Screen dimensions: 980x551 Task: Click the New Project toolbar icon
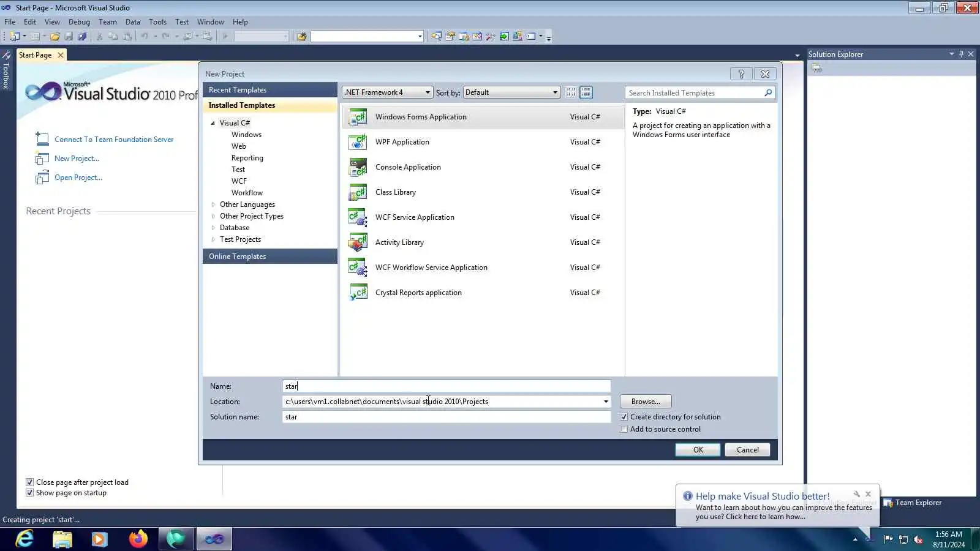point(15,37)
